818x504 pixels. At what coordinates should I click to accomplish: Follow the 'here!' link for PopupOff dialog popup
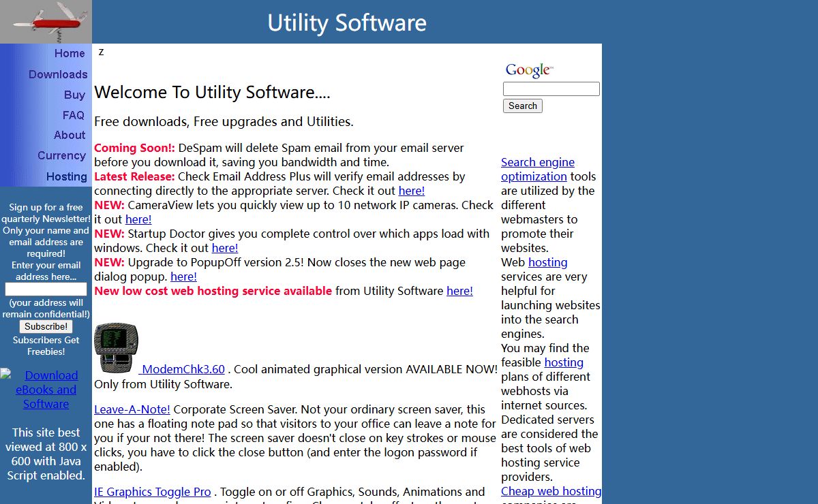click(x=183, y=277)
